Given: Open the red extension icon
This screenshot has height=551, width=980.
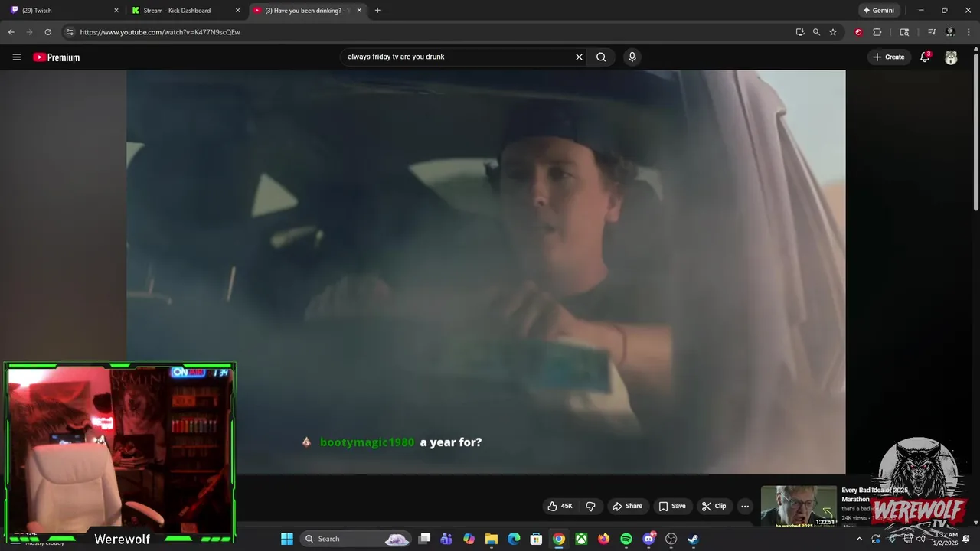Looking at the screenshot, I should tap(858, 32).
